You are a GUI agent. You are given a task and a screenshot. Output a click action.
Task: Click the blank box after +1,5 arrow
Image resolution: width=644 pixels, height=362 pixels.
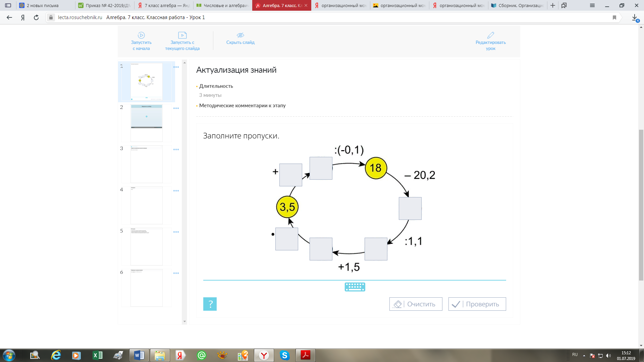321,249
